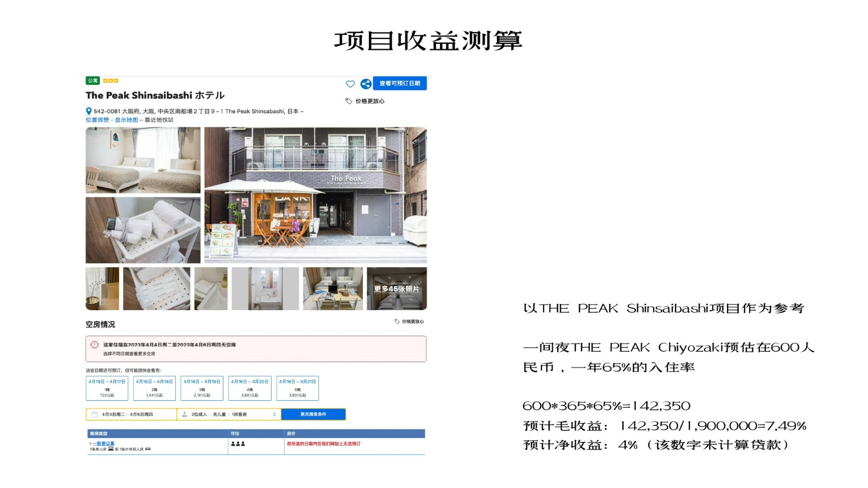
Task: Click the map pin icon before the address
Action: pyautogui.click(x=89, y=111)
